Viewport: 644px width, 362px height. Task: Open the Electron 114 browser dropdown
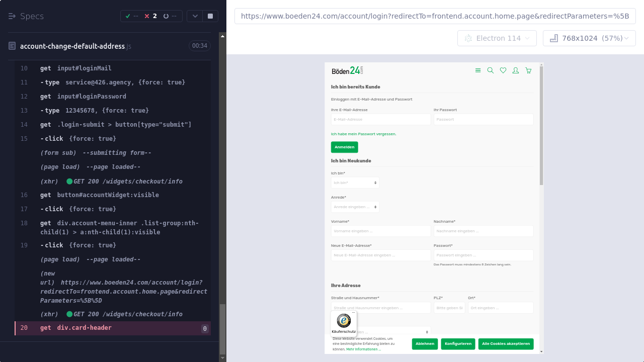(x=497, y=38)
